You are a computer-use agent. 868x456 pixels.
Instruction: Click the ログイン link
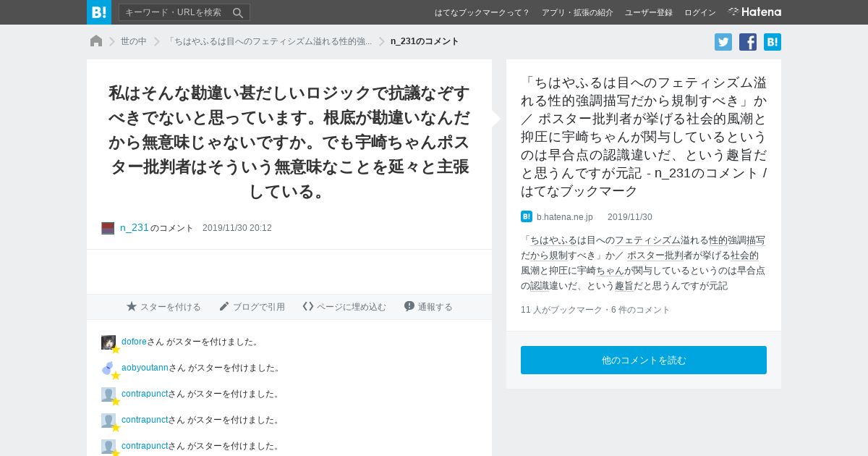pos(700,12)
